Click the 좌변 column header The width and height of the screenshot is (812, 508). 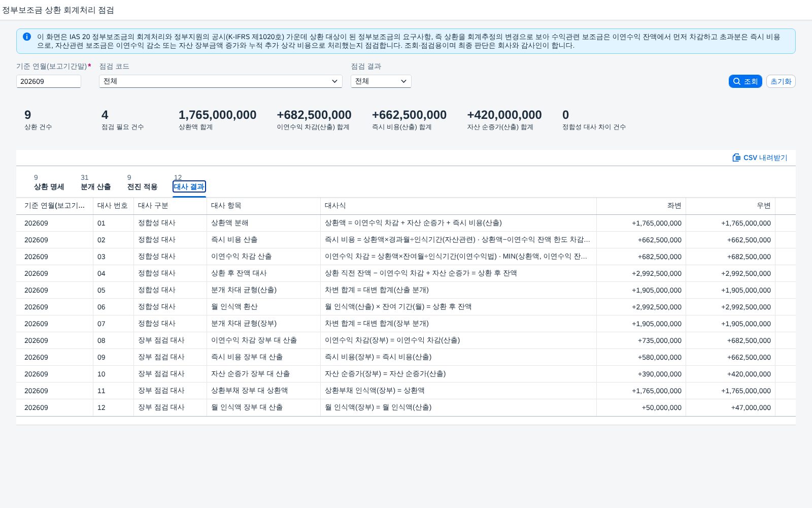click(641, 206)
